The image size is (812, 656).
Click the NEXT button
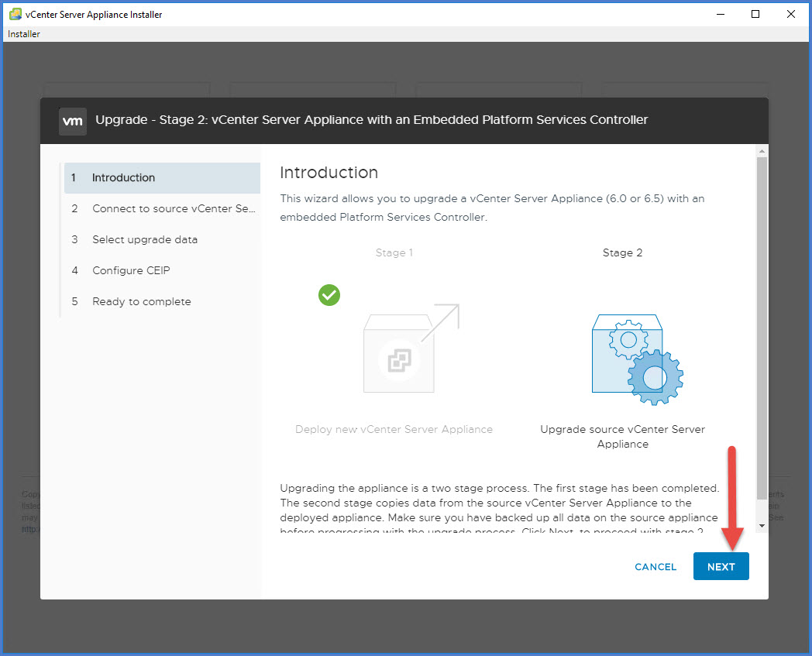[721, 567]
